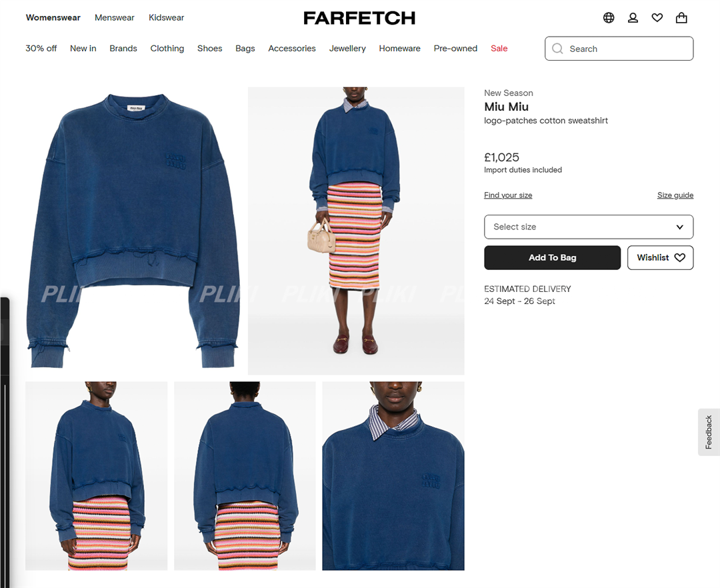The height and width of the screenshot is (588, 720).
Task: Switch to Menswear tab
Action: (115, 17)
